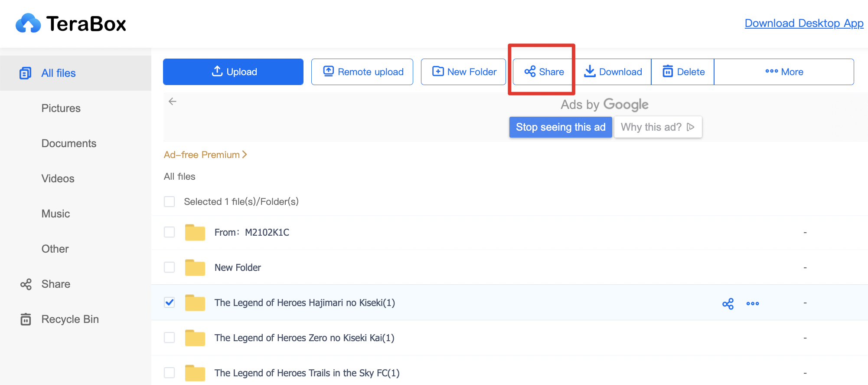Viewport: 868px width, 385px height.
Task: Open Other category
Action: tap(55, 249)
